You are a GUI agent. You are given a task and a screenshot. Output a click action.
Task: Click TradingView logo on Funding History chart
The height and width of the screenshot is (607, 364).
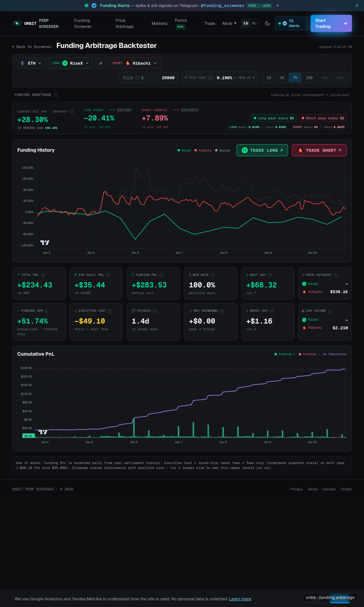pyautogui.click(x=45, y=243)
